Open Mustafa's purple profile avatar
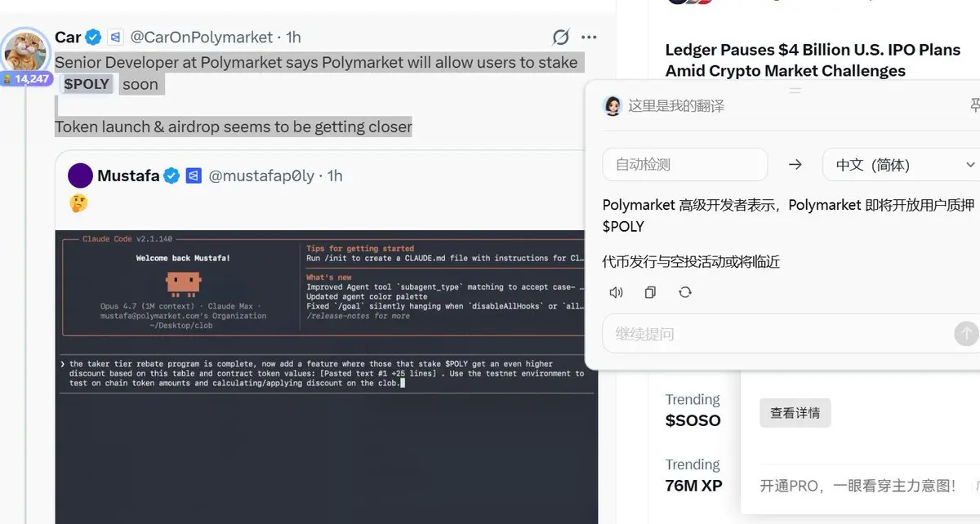This screenshot has height=524, width=980. tap(80, 175)
